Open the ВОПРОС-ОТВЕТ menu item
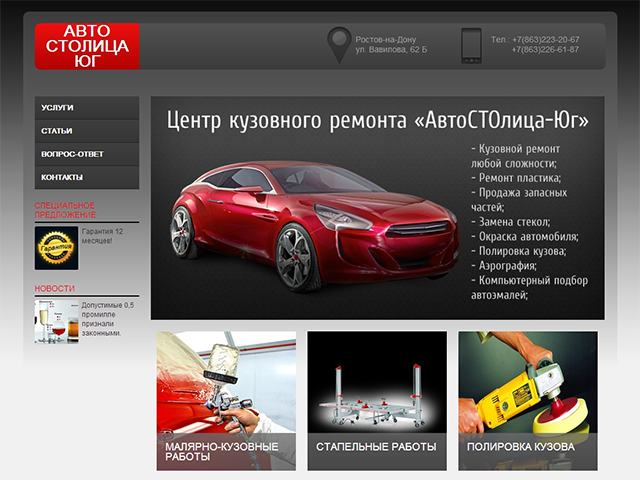Viewport: 640px width, 480px height. point(87,154)
